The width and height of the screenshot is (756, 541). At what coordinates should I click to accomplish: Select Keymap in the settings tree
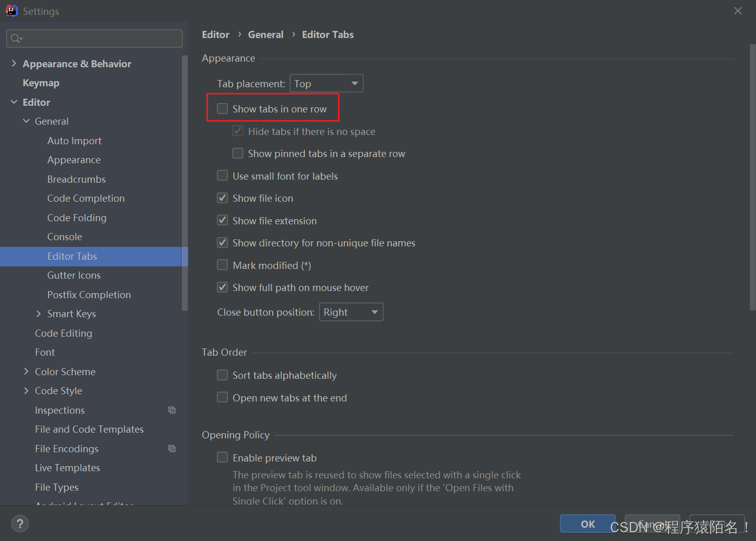[41, 83]
